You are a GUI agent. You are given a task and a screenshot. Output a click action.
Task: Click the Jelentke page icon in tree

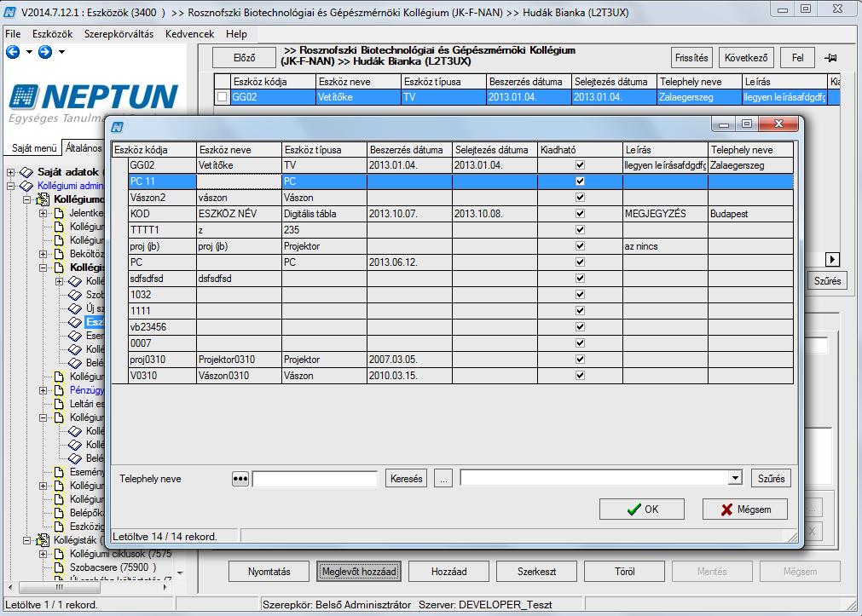pos(60,213)
